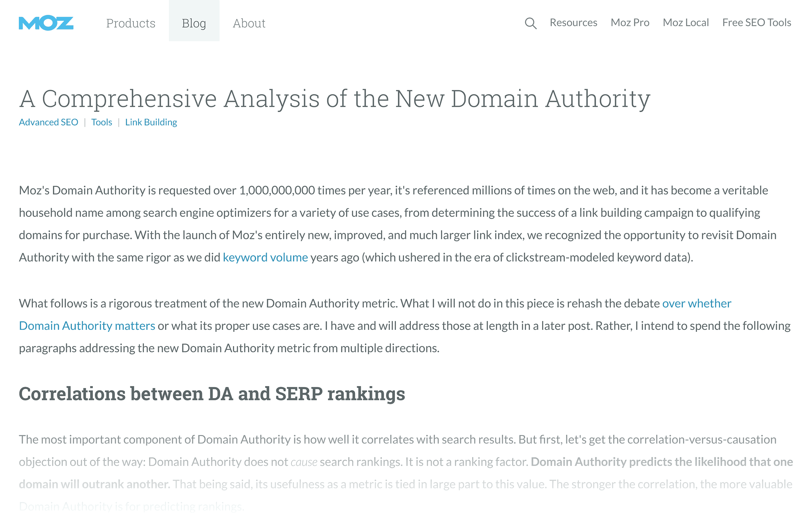Click the '1,000,000,000' figure in first paragraph

click(277, 190)
